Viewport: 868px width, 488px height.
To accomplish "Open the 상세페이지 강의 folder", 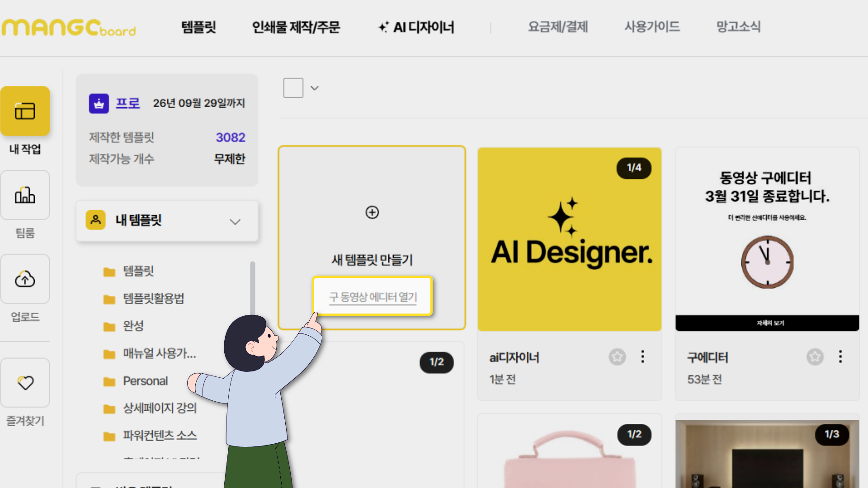I will tap(150, 408).
